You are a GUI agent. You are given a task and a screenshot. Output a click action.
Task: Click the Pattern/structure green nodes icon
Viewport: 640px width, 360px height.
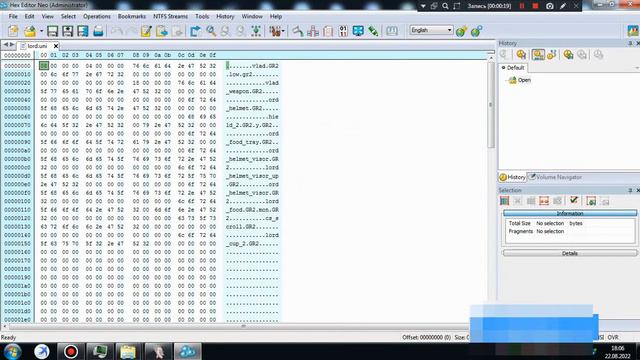[x=256, y=31]
